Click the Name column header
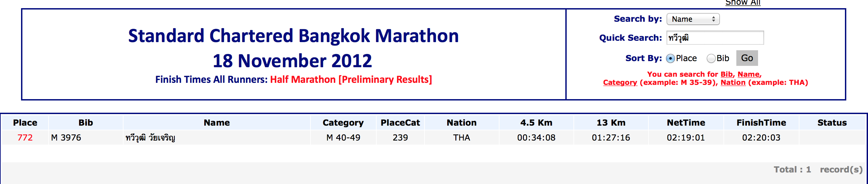The image size is (868, 184). click(x=216, y=123)
